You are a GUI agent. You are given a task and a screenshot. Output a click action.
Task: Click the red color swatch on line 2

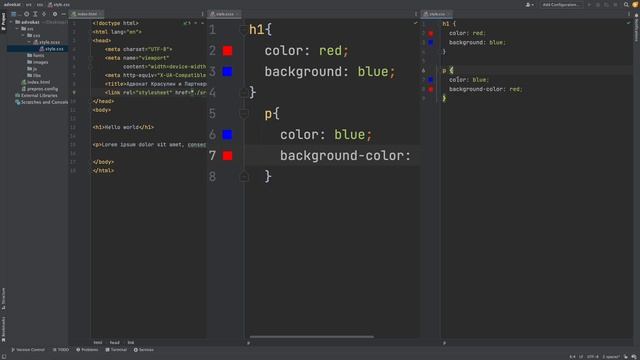[227, 51]
